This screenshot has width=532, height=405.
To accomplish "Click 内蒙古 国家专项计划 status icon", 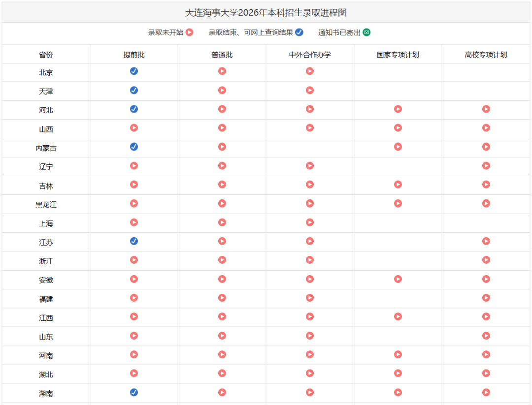I will pos(398,147).
